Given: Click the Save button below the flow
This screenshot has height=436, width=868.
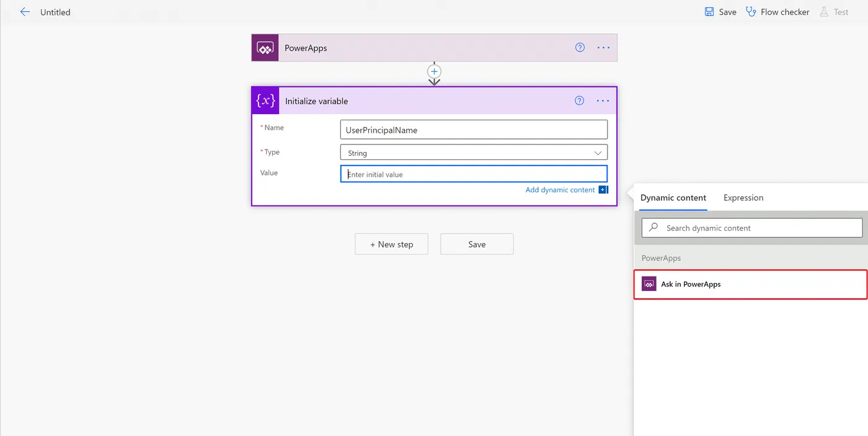Looking at the screenshot, I should pyautogui.click(x=477, y=244).
